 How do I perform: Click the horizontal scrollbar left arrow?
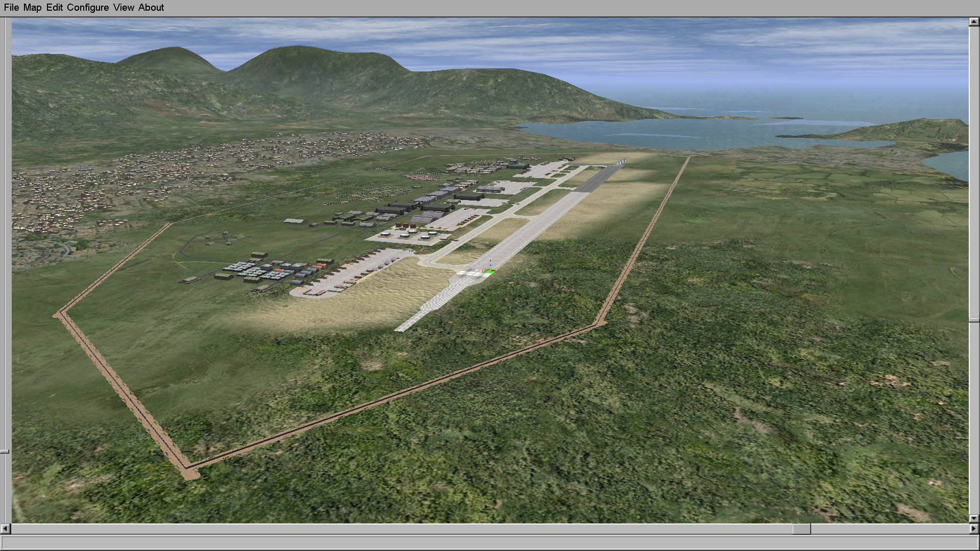click(6, 529)
